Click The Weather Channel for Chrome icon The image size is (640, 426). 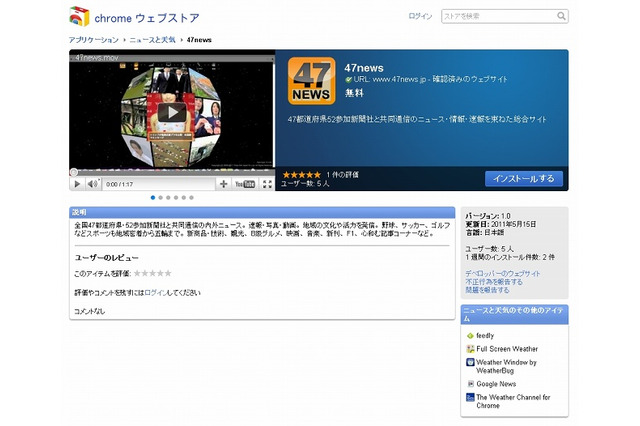click(x=470, y=397)
